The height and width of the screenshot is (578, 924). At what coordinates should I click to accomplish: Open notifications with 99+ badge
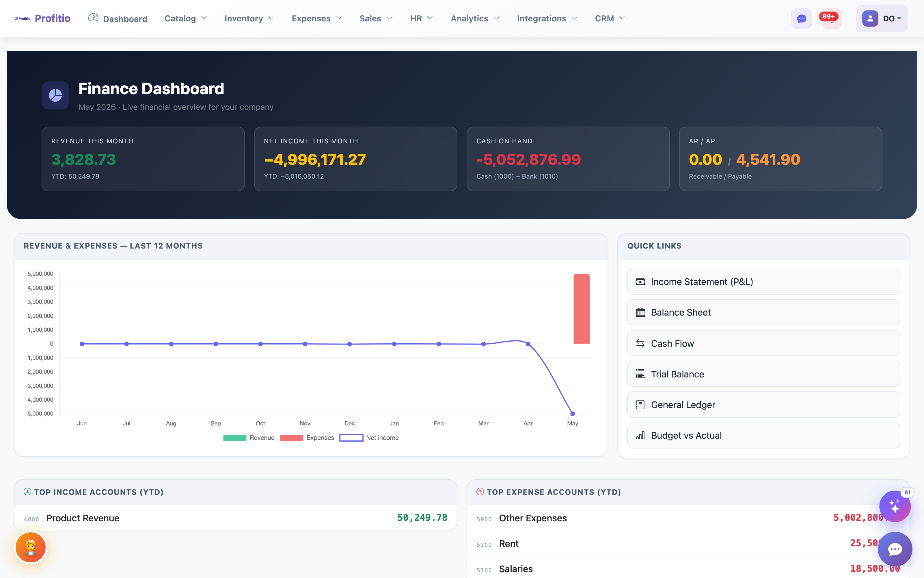[831, 18]
